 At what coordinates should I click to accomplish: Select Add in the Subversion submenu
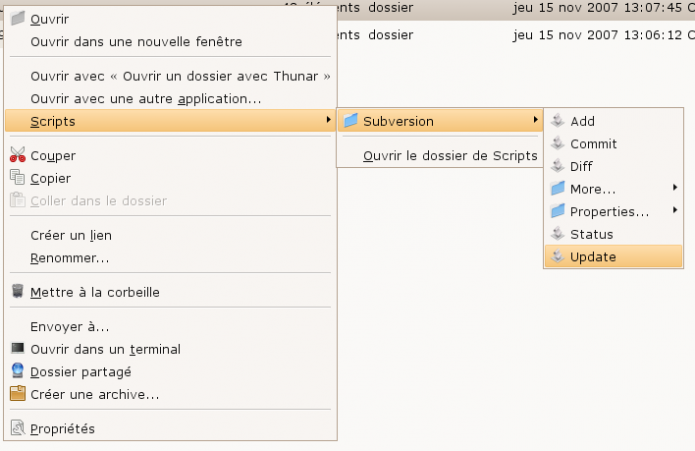[x=582, y=121]
